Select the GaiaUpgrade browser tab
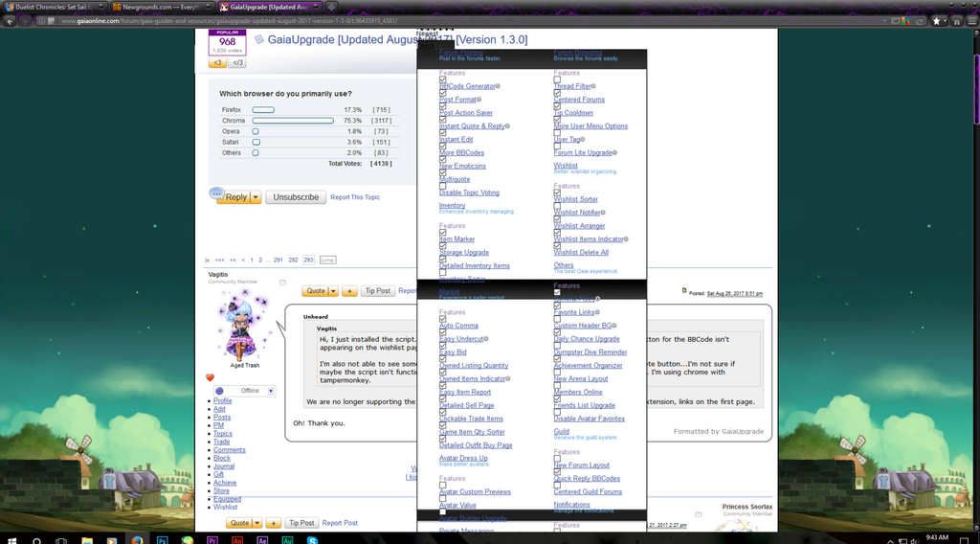 coord(269,7)
